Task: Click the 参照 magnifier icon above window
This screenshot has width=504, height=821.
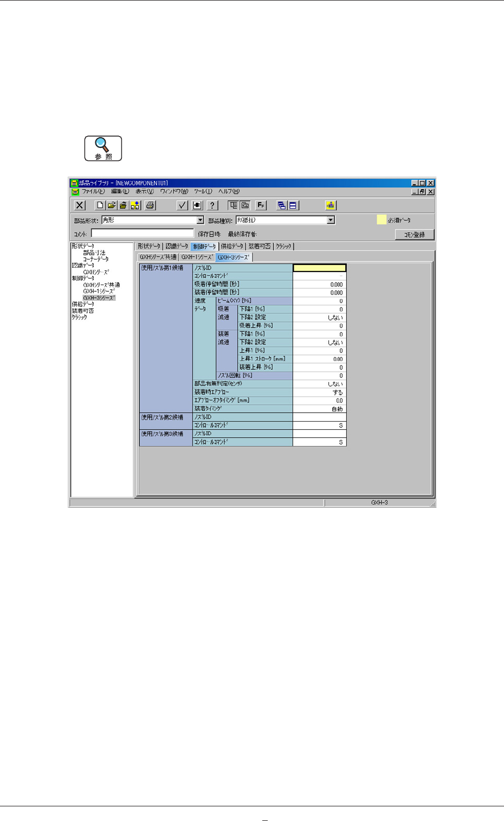Action: [103, 148]
